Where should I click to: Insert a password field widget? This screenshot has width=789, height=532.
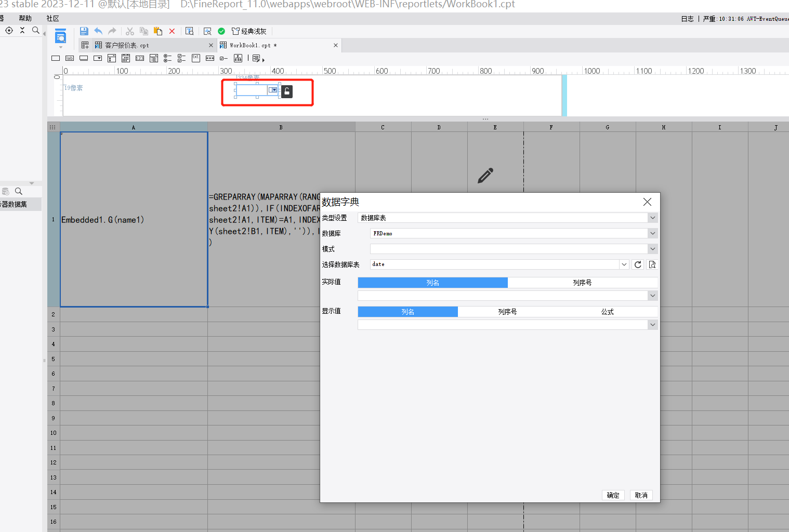pos(210,58)
